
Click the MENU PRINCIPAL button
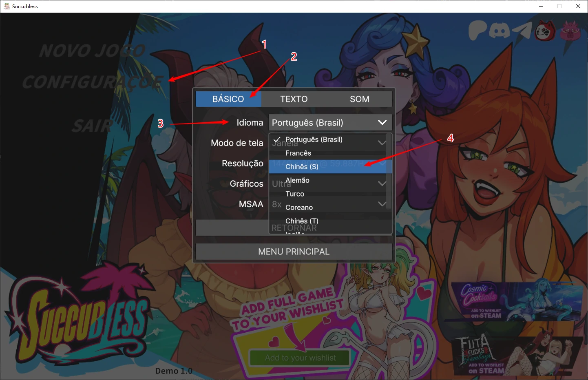click(294, 252)
